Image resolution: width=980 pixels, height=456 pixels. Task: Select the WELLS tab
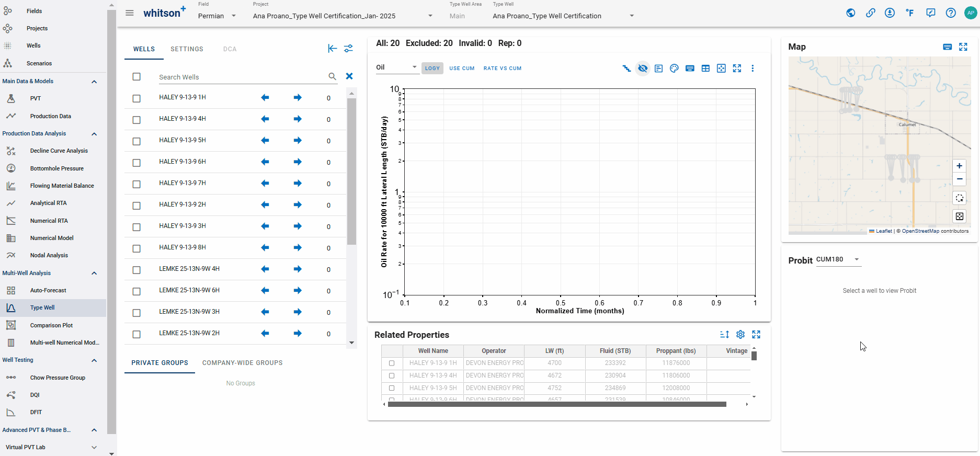[x=144, y=49]
